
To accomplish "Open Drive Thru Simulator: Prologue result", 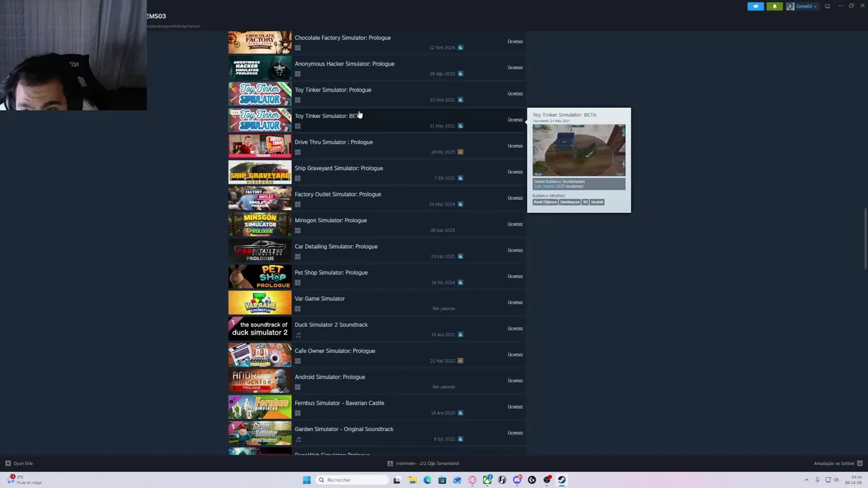I will pos(376,146).
